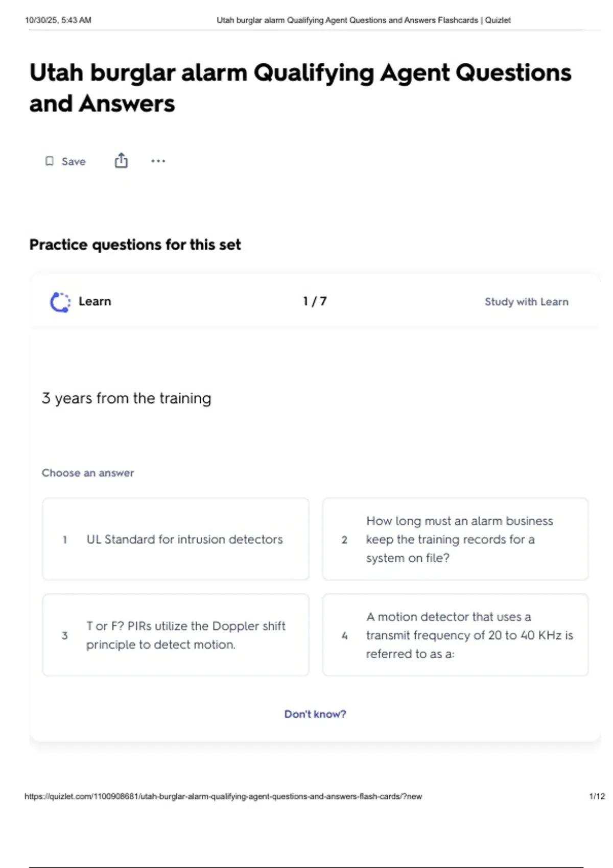Screen dimensions: 613x868
Task: Follow the quizlet.com URL in the footer
Action: tap(223, 796)
